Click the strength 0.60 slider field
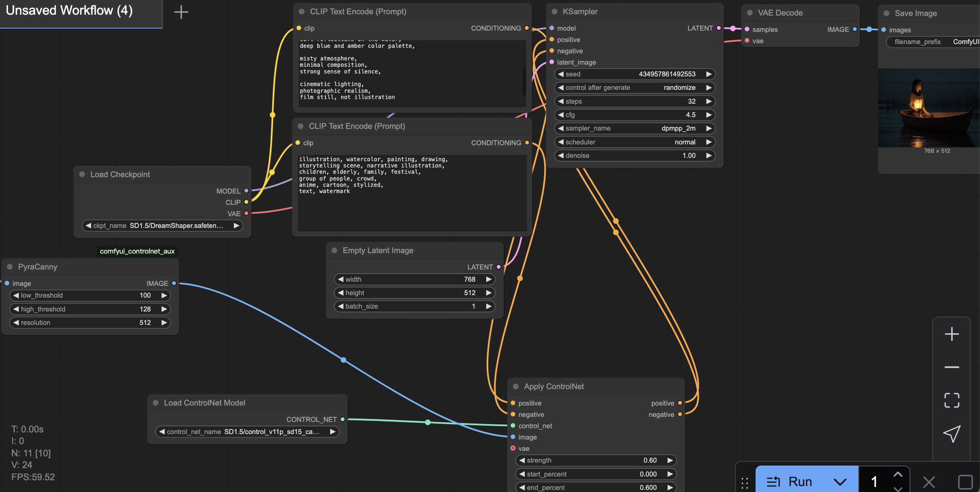980x492 pixels. pyautogui.click(x=596, y=461)
